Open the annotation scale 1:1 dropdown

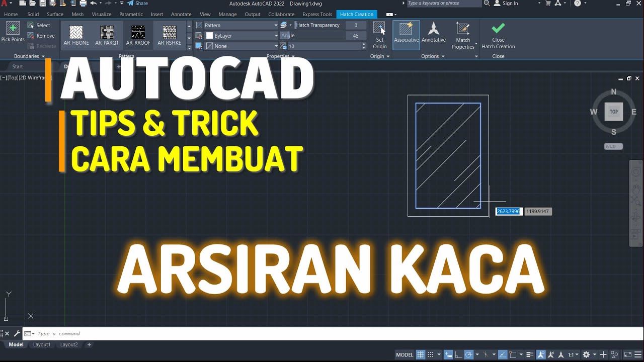[x=574, y=354]
